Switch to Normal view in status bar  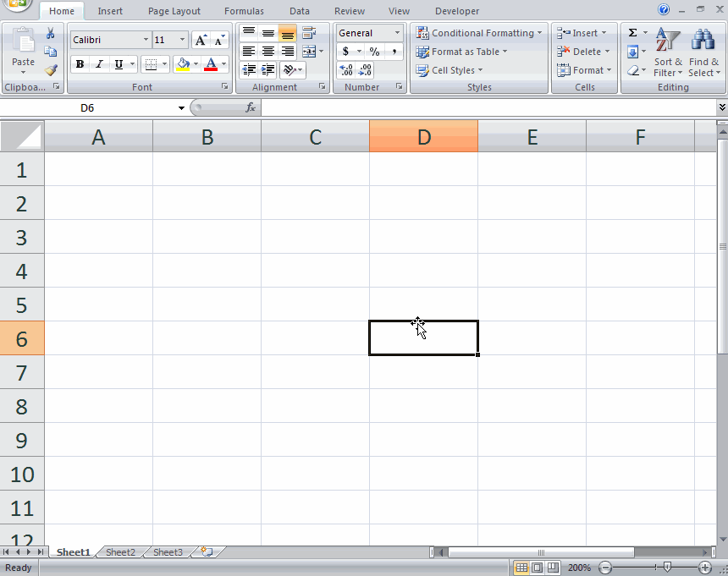521,568
